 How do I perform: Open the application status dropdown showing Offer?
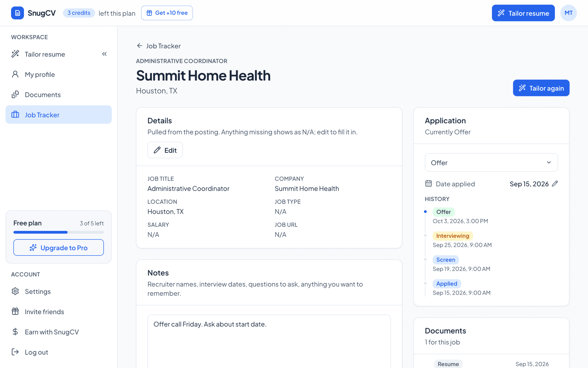pos(491,163)
